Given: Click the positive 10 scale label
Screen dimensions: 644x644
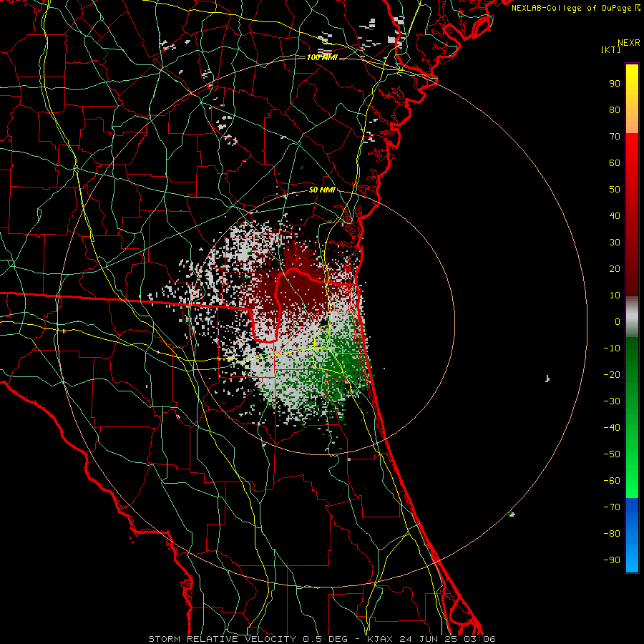Looking at the screenshot, I should (x=615, y=296).
